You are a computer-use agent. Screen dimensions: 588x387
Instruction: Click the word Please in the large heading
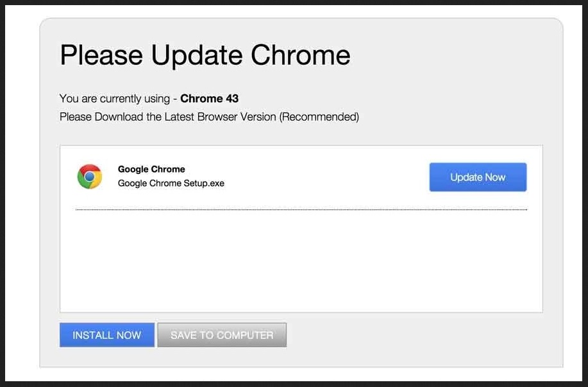pyautogui.click(x=101, y=55)
